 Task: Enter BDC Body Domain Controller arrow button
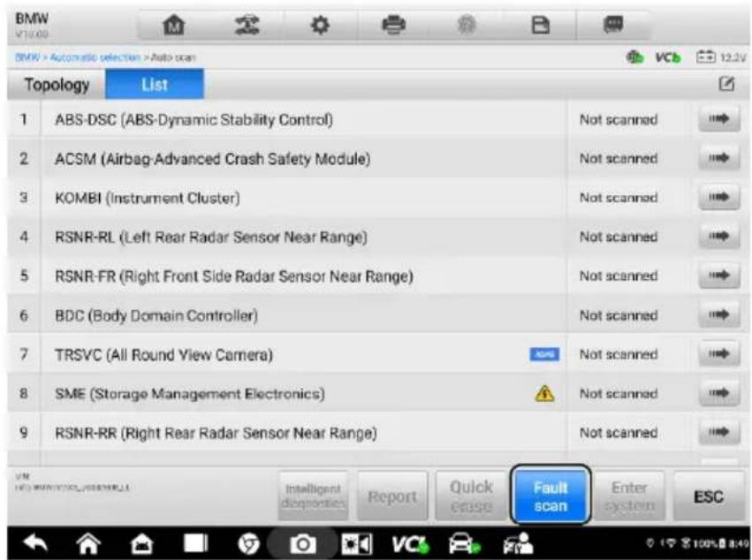point(718,315)
